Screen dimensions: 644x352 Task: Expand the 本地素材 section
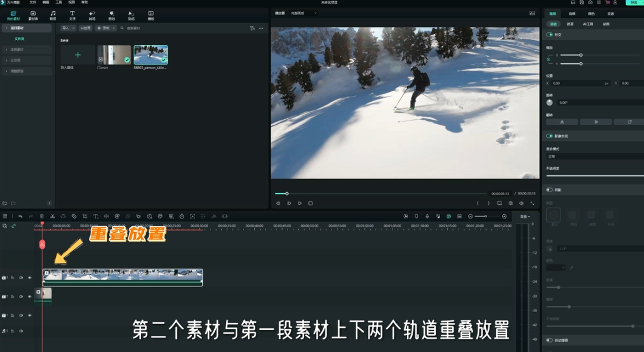[7, 50]
